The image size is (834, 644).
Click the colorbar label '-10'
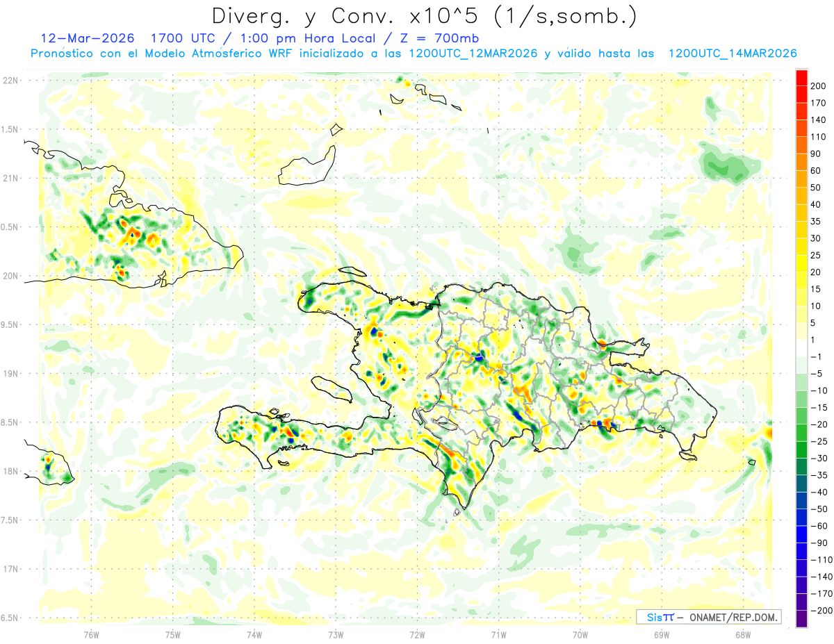819,390
